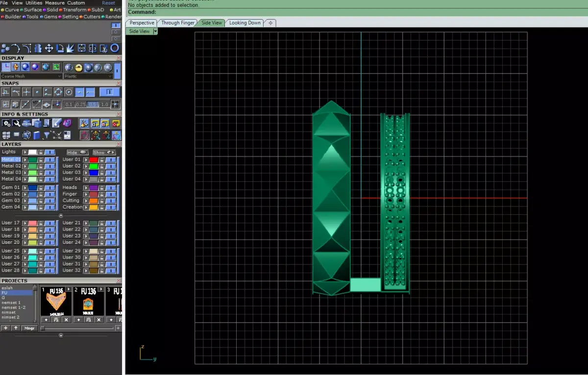Click the grid wireframe display icon
This screenshot has height=375, width=588.
click(6, 67)
